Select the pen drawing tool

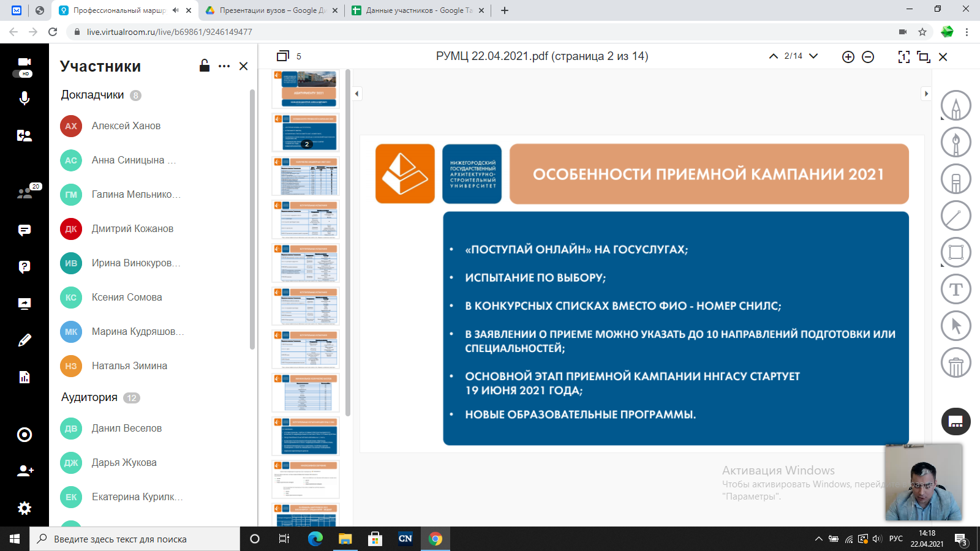coord(956,142)
